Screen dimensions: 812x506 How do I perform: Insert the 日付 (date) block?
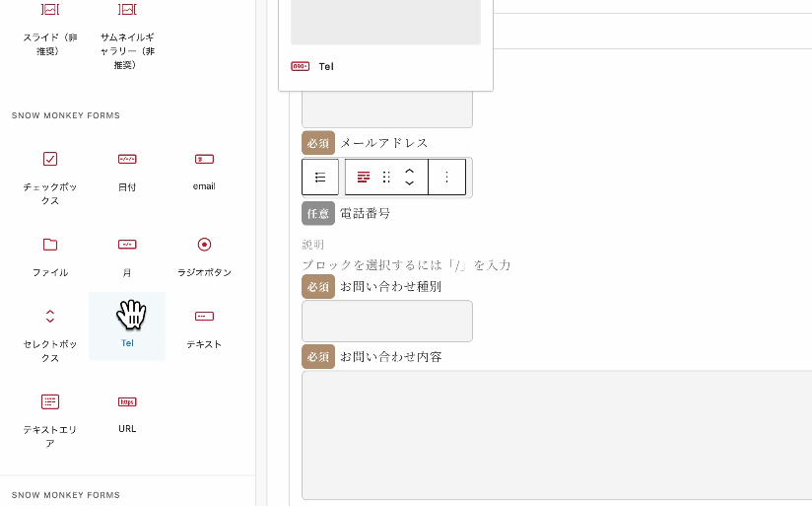127,172
